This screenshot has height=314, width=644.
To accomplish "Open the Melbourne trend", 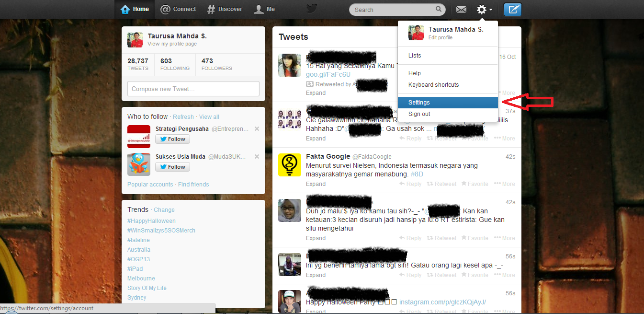I will [141, 279].
